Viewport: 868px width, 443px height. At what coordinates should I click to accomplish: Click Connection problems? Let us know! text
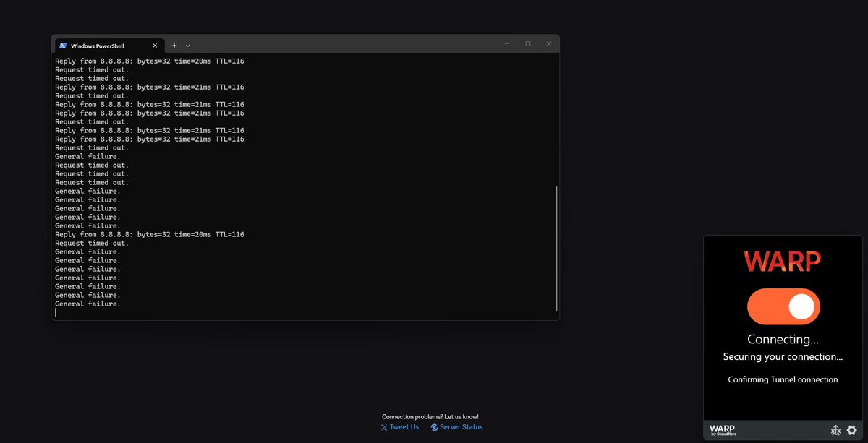(x=430, y=416)
